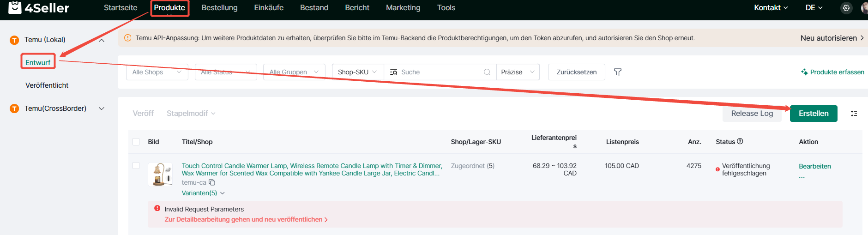Open the Kontakt dropdown
The height and width of the screenshot is (235, 868).
point(771,8)
